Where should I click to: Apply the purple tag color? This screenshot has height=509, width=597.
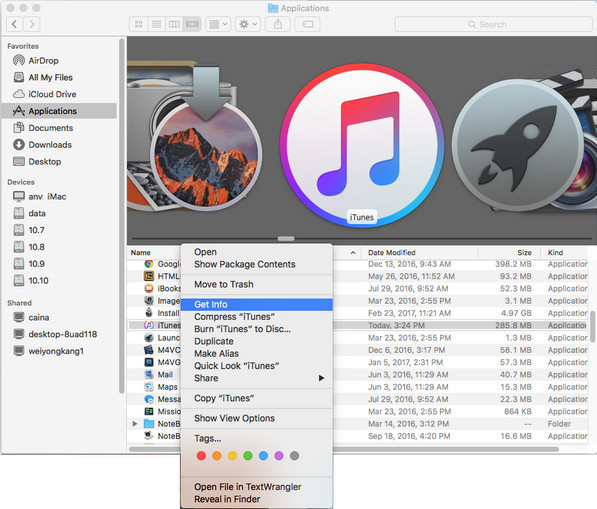[279, 456]
